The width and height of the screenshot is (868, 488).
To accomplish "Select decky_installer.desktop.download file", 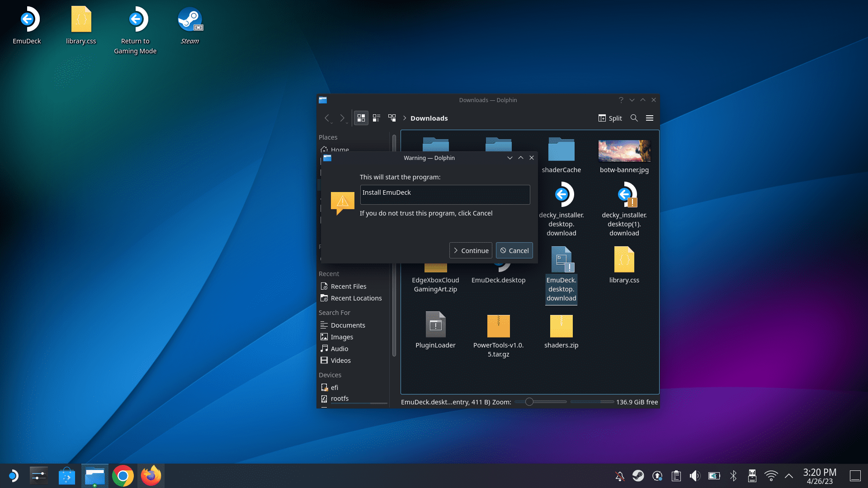I will (561, 209).
